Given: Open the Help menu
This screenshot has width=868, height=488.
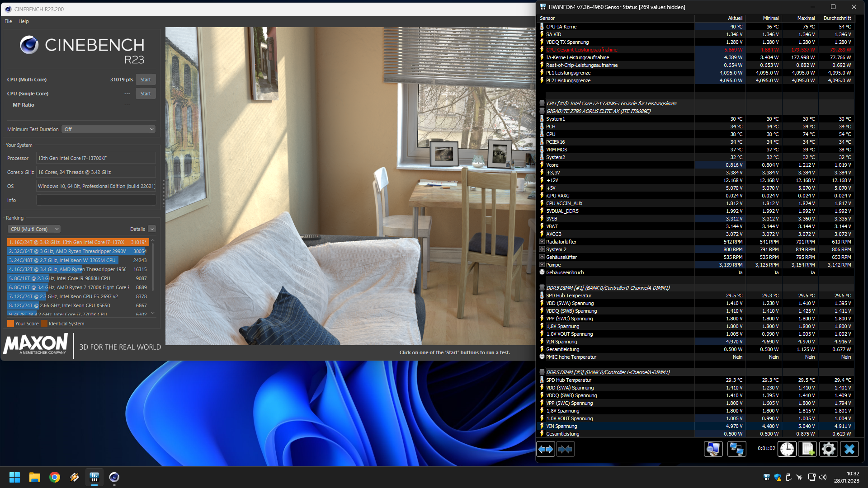Looking at the screenshot, I should [x=24, y=21].
